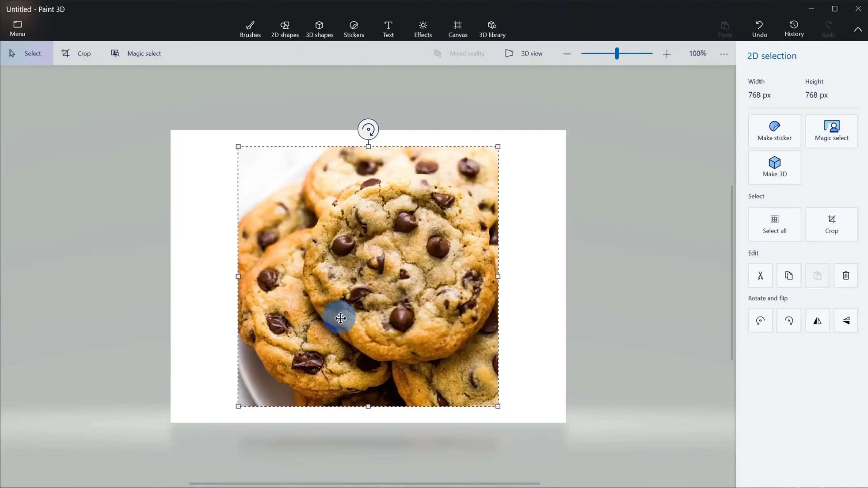Open the Brushes tool tab

(250, 29)
